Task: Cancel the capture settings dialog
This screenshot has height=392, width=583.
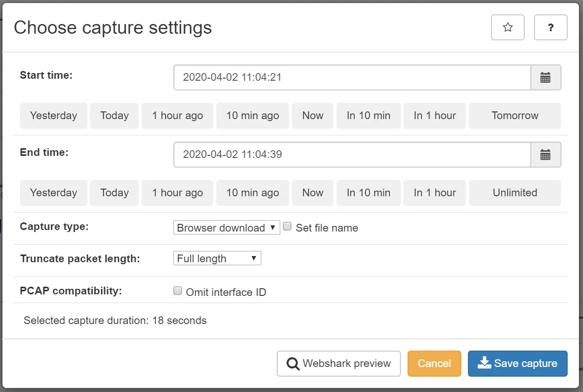Action: pyautogui.click(x=434, y=363)
